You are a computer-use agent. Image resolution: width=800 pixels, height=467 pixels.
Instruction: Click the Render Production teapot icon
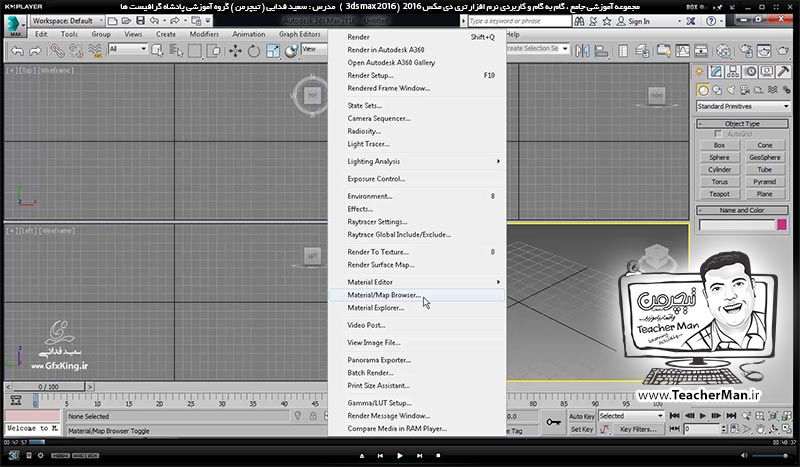click(783, 51)
